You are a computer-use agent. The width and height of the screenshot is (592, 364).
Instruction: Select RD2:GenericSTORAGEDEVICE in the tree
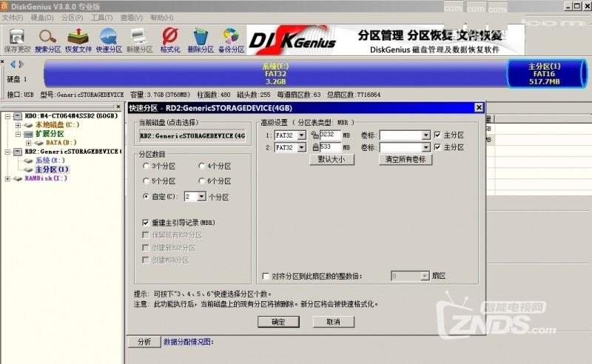(x=73, y=152)
